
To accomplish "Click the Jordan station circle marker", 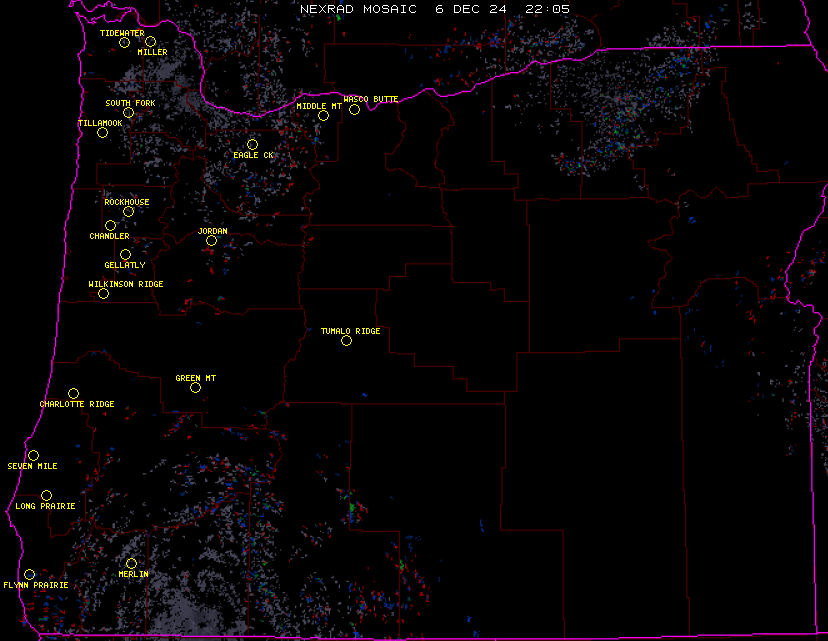I will click(211, 240).
